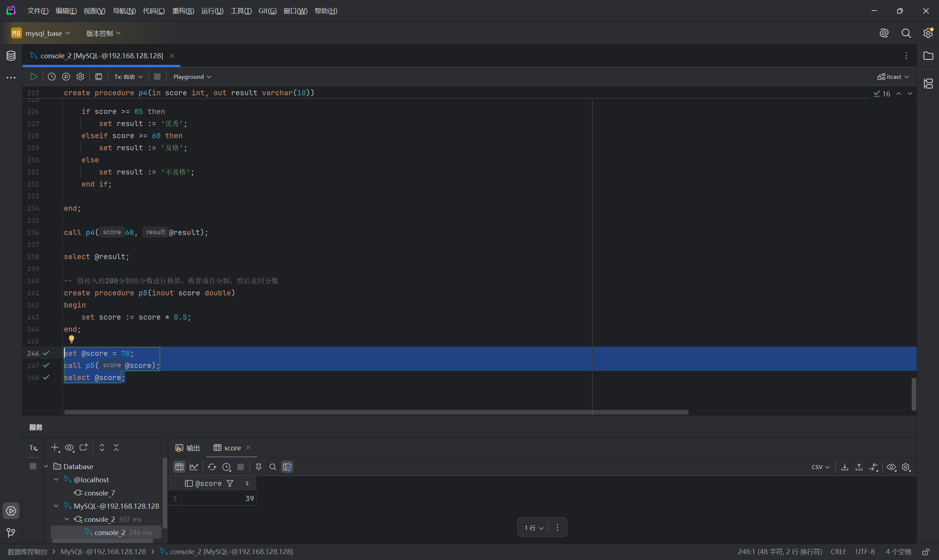Click the lightbulb intention icon
Screen dimensions: 939x560
coord(72,339)
